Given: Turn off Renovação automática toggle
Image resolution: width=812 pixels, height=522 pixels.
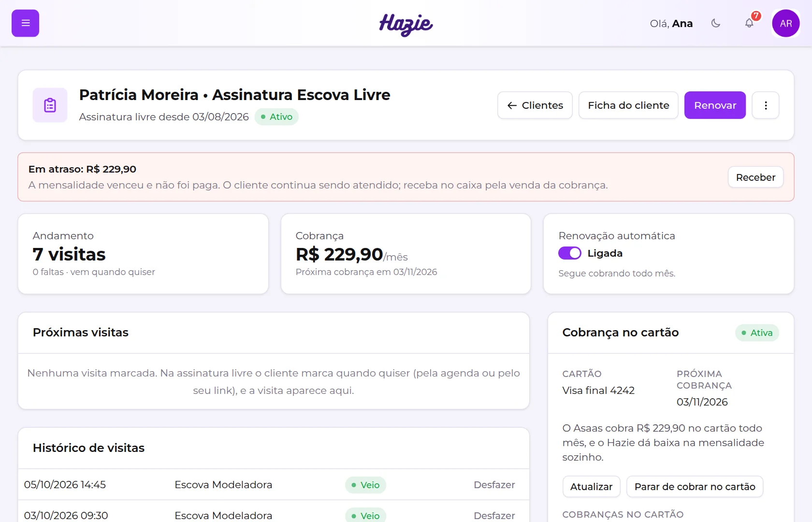Looking at the screenshot, I should point(570,253).
